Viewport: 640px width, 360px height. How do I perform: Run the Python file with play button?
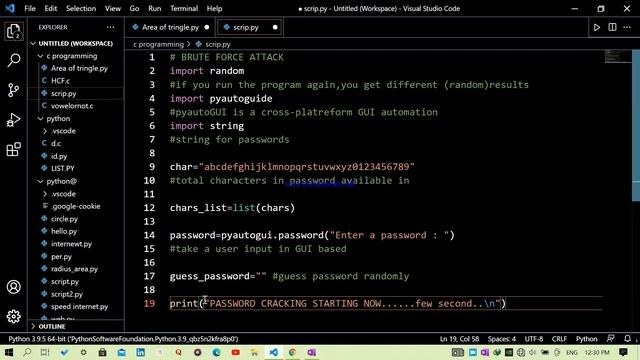[x=597, y=27]
